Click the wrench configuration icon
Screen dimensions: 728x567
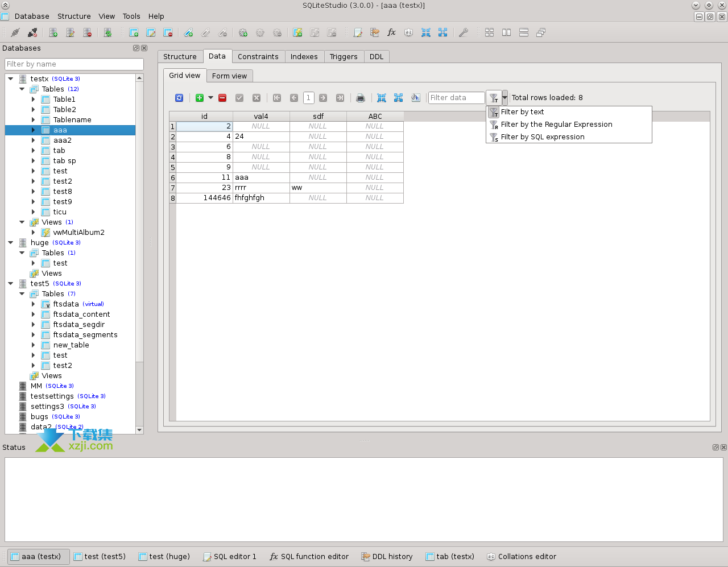pos(464,32)
